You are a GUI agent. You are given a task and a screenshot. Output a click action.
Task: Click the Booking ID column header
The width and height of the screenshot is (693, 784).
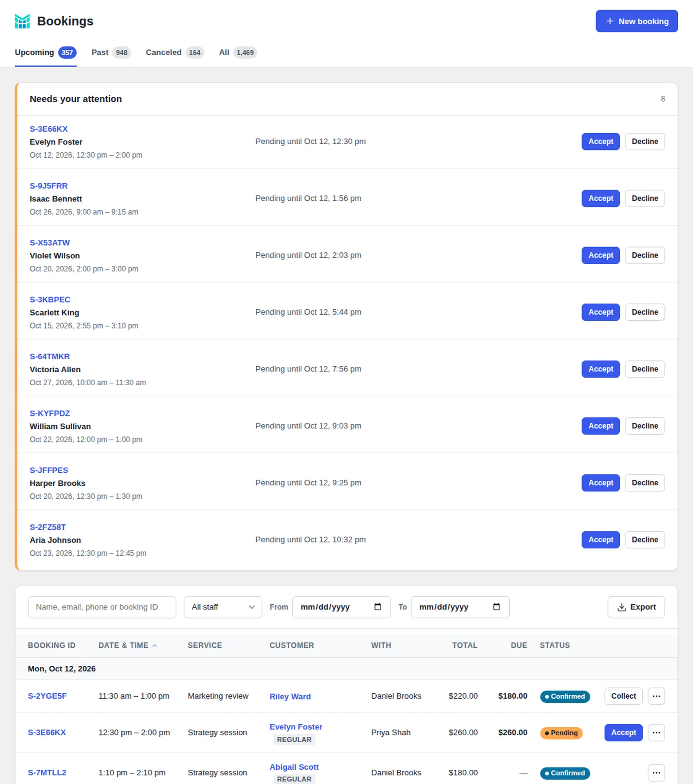(52, 645)
